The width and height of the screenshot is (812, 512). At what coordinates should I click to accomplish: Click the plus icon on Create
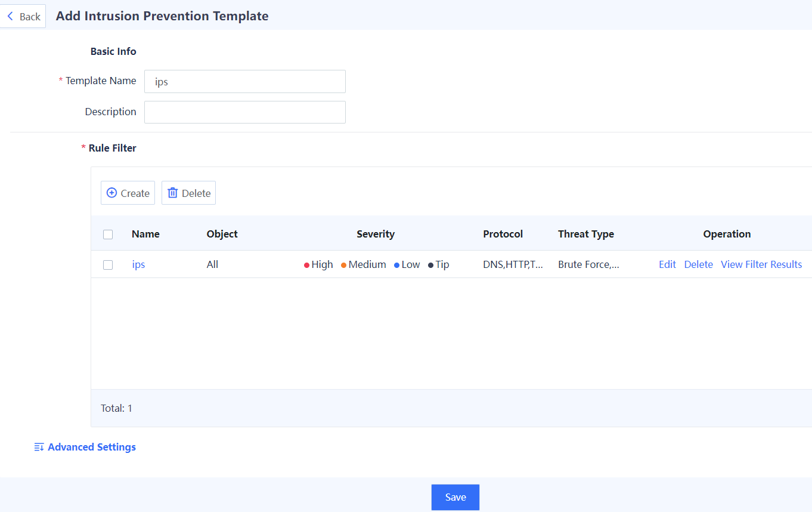(x=111, y=193)
